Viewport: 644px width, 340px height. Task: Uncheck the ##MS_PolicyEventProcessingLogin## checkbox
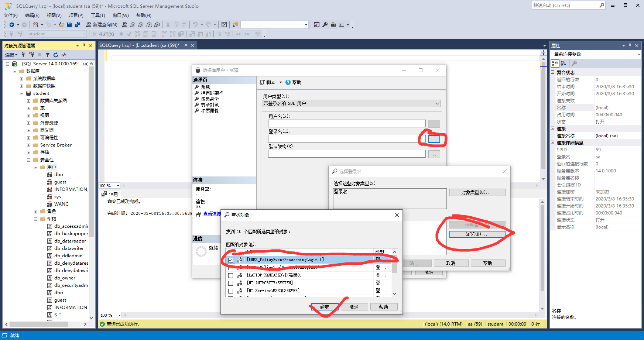[230, 260]
